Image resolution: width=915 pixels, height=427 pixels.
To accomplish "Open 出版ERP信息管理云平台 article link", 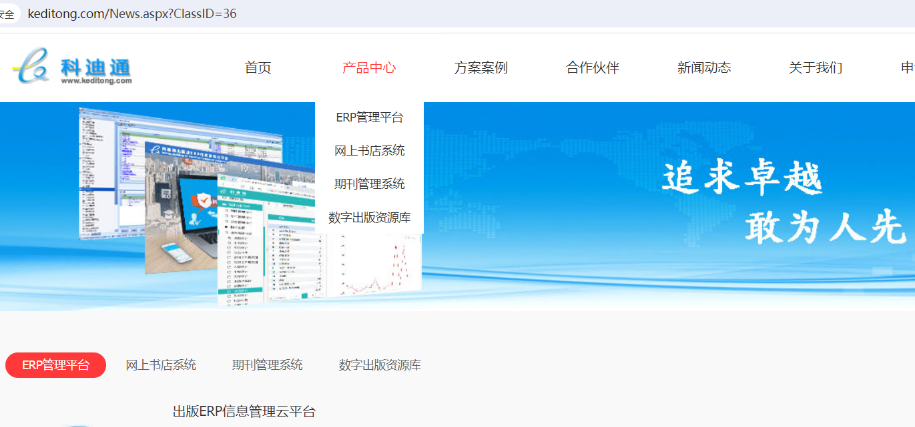I will tap(244, 411).
